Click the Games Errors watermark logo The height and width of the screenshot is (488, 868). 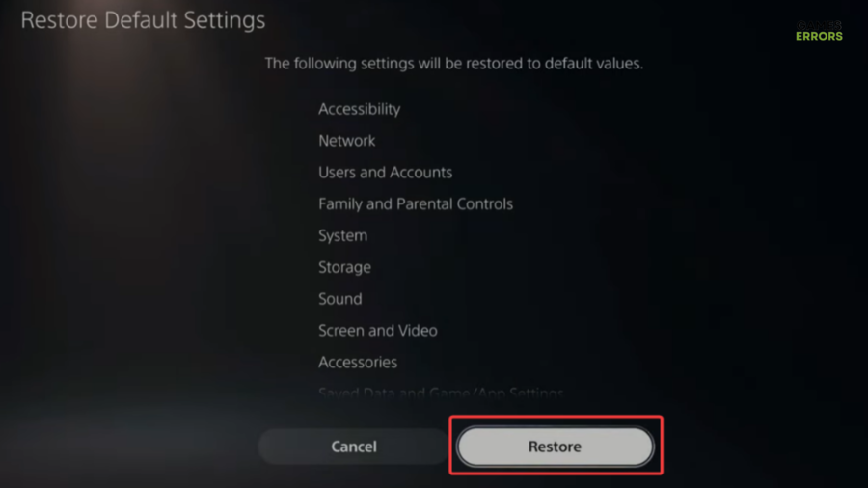tap(819, 31)
